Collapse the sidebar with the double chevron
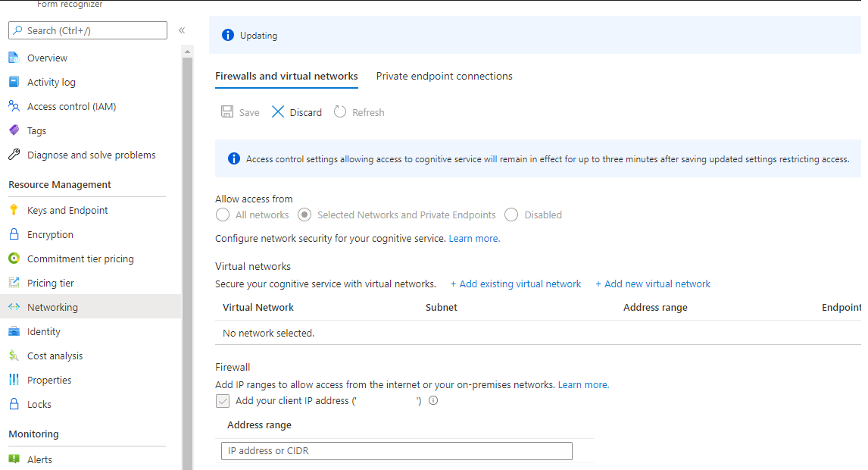868x470 pixels. 182,30
